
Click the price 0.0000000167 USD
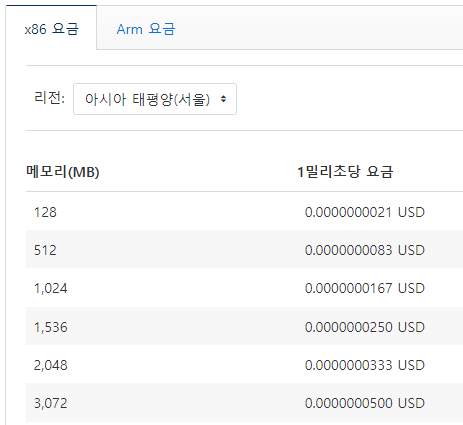365,288
